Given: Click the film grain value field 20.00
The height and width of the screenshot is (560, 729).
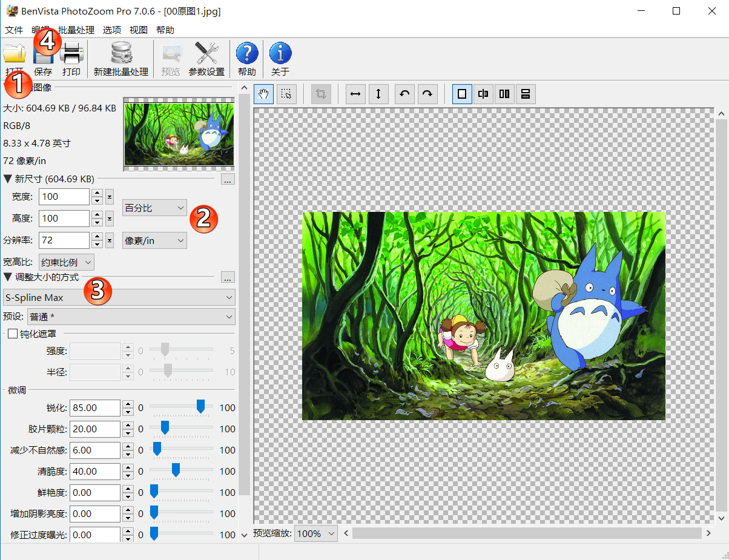Looking at the screenshot, I should pos(95,429).
